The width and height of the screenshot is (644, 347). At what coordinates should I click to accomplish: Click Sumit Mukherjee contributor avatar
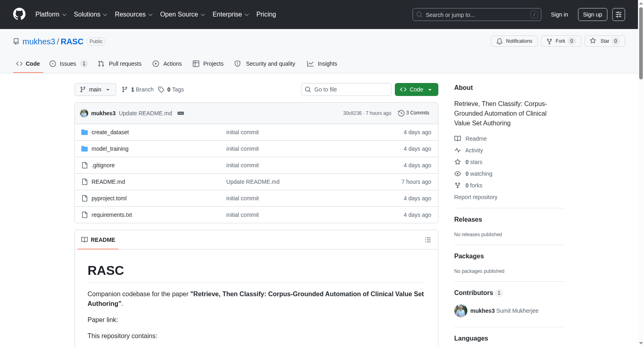pyautogui.click(x=461, y=311)
